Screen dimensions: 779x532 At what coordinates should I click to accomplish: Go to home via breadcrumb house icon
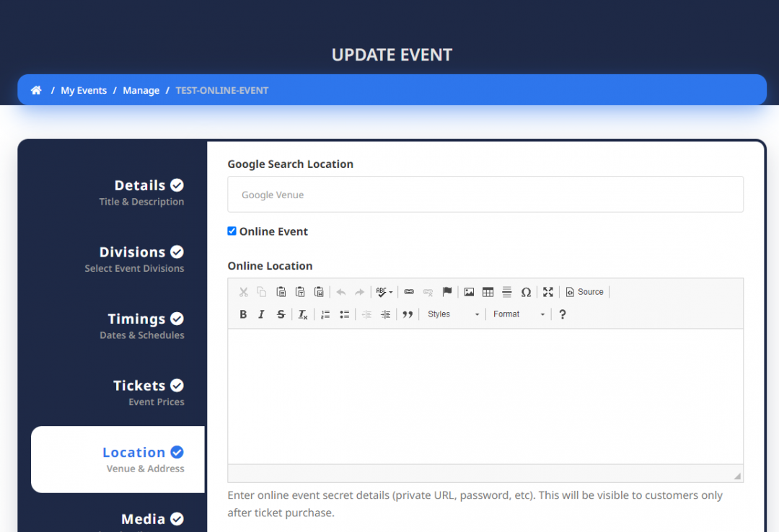[x=36, y=90]
